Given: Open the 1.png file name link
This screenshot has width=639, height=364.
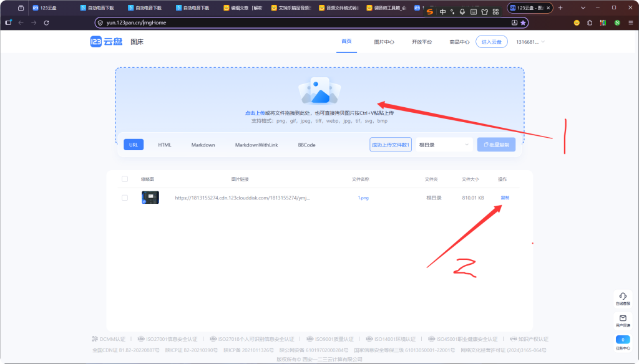Looking at the screenshot, I should point(363,198).
